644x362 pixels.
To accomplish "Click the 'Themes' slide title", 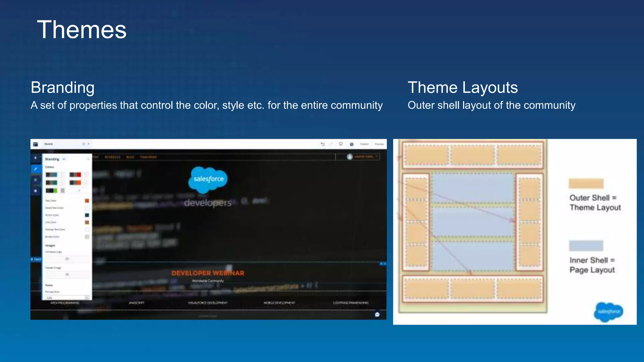I will click(x=82, y=30).
